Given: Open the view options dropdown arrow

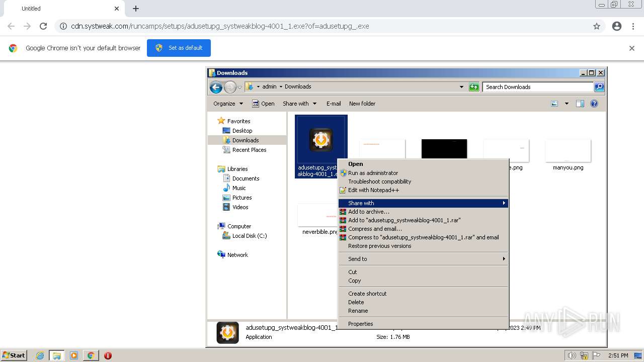Looking at the screenshot, I should tap(567, 104).
